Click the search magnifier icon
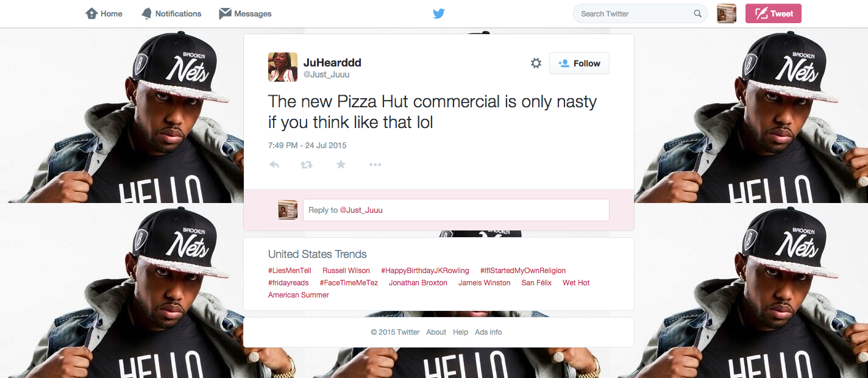Screen dimensions: 868x378 pyautogui.click(x=697, y=13)
